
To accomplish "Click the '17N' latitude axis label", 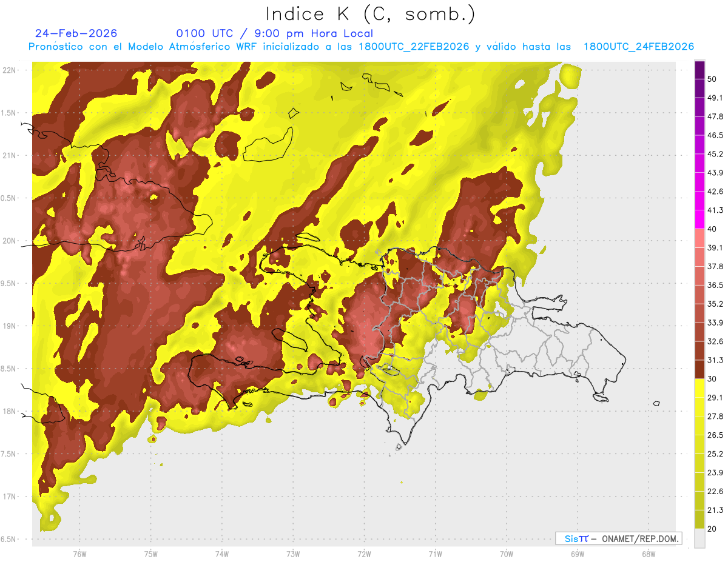I will tap(10, 497).
